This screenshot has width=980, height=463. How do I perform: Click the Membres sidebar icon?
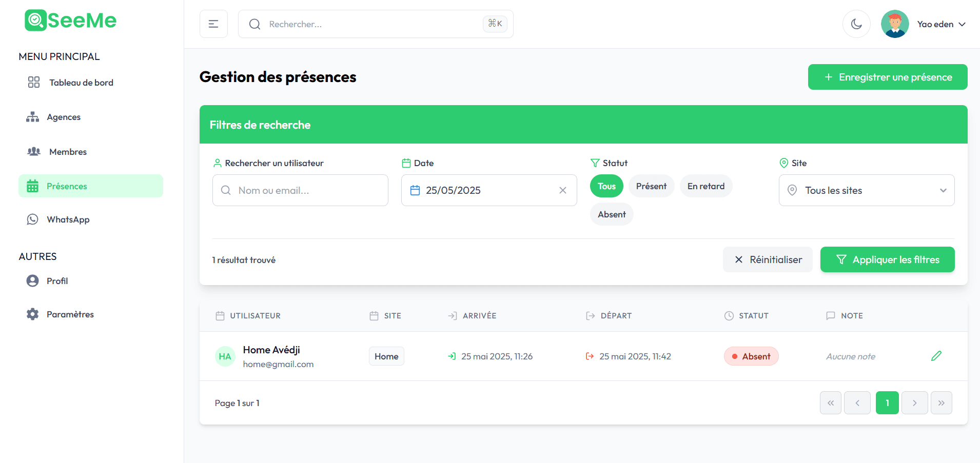coord(33,152)
